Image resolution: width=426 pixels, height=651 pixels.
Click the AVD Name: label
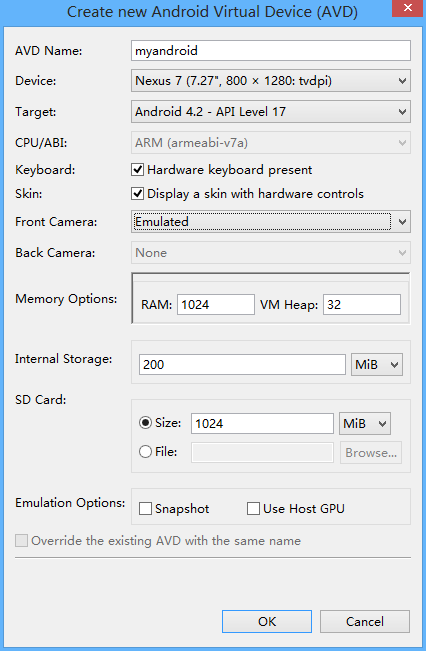[x=49, y=51]
